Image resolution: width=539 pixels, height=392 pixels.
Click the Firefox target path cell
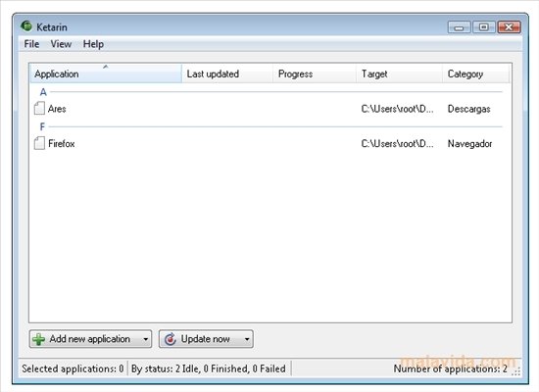tap(397, 143)
